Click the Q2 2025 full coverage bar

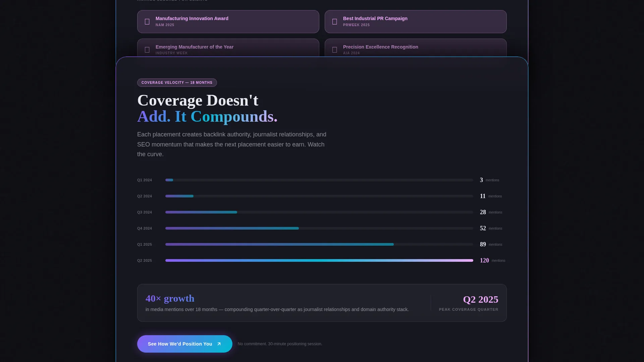pos(319,260)
